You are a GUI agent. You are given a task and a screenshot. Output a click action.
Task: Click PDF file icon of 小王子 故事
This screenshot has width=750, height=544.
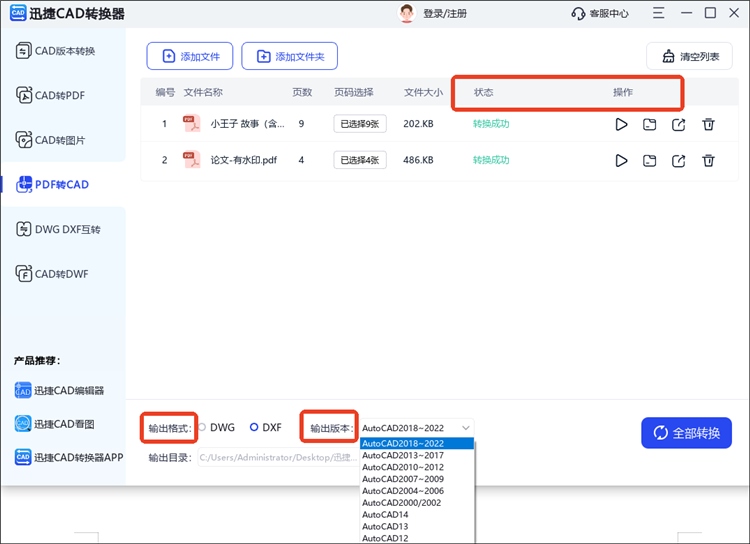(191, 123)
